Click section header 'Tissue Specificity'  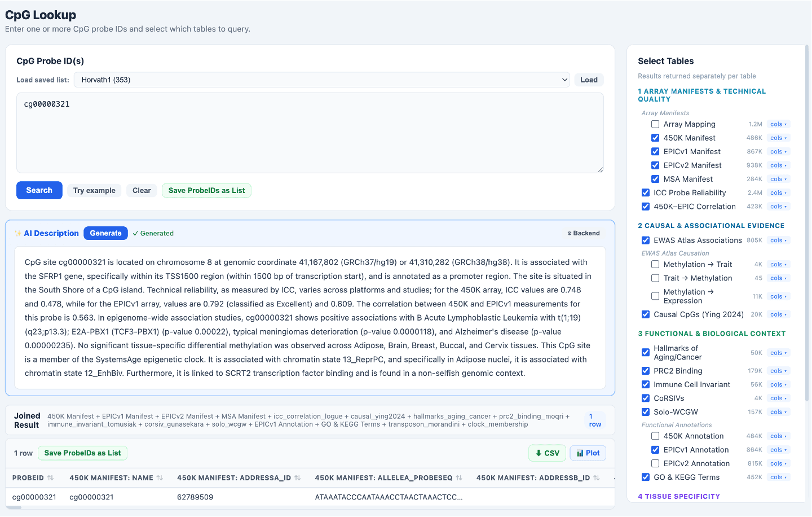(x=679, y=497)
